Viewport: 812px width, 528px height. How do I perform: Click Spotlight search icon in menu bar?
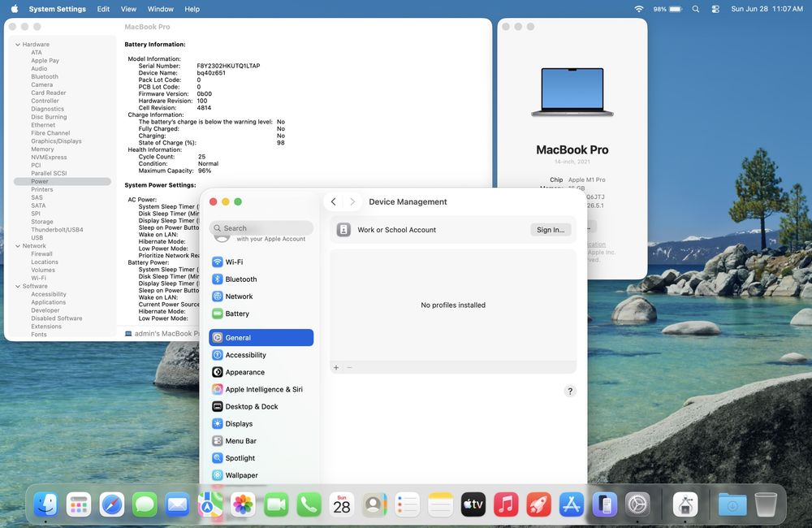point(696,9)
